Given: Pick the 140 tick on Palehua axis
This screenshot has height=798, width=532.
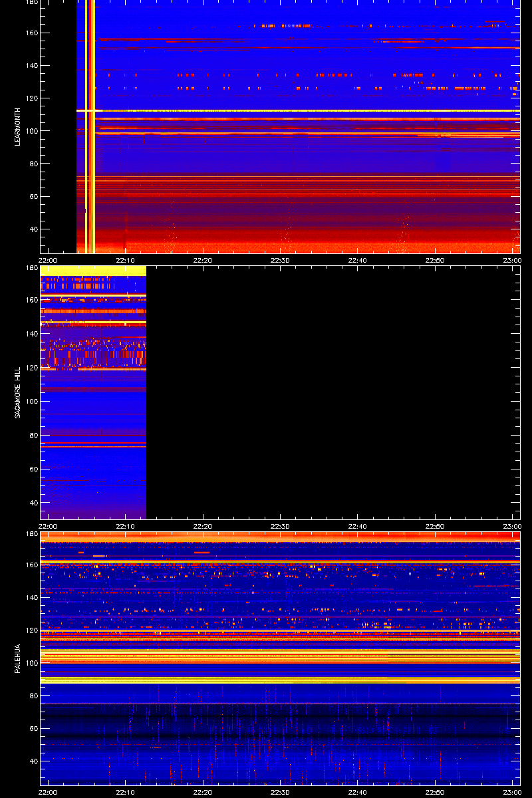Looking at the screenshot, I should coord(31,598).
